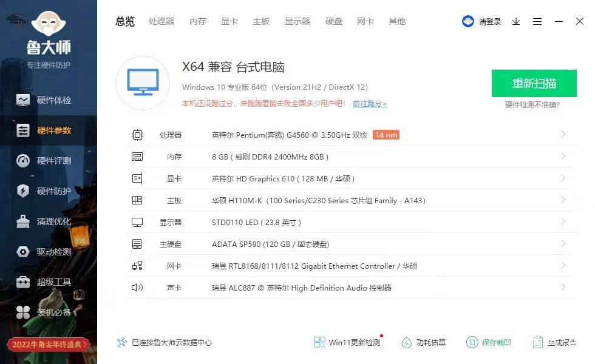Click the ADATA SP580 disk text
The image size is (595, 364).
click(x=270, y=244)
